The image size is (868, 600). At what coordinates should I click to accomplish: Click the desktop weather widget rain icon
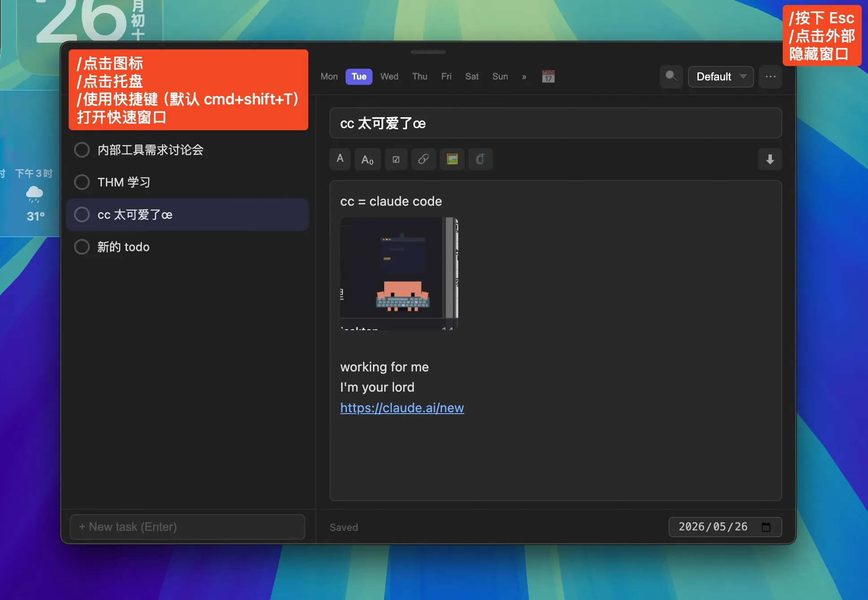point(35,194)
